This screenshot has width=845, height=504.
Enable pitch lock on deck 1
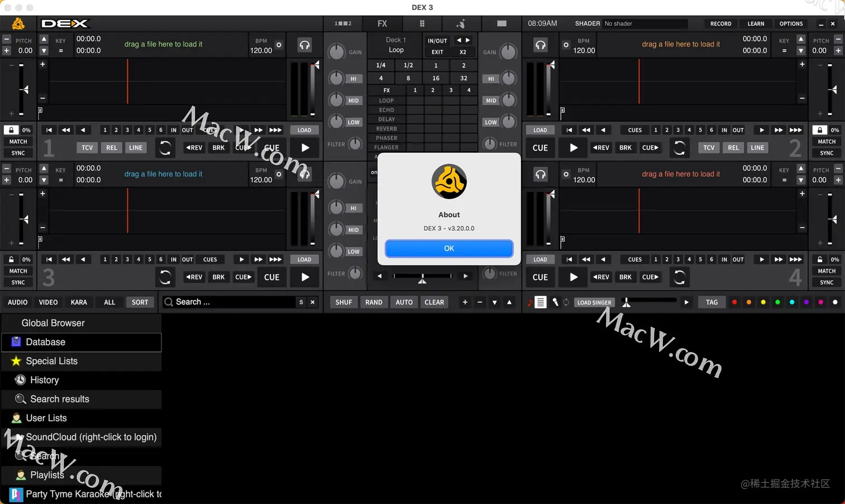pyautogui.click(x=11, y=130)
